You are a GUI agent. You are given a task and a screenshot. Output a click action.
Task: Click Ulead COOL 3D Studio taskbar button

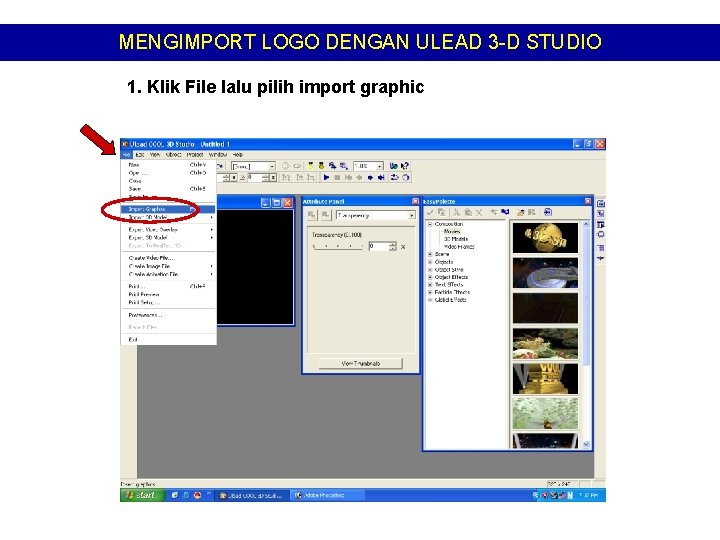(x=253, y=495)
